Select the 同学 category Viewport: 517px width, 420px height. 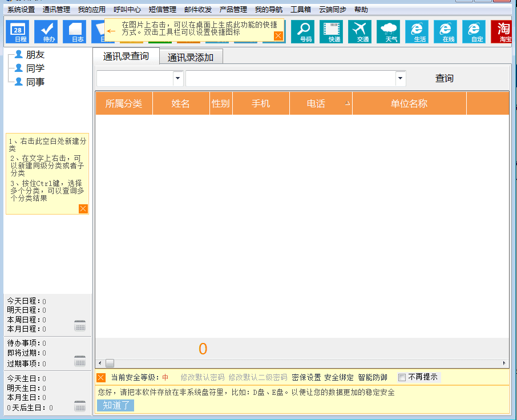35,68
